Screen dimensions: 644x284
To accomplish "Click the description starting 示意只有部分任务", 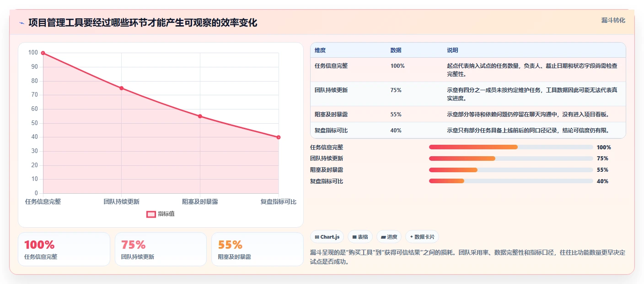I will pyautogui.click(x=528, y=131).
